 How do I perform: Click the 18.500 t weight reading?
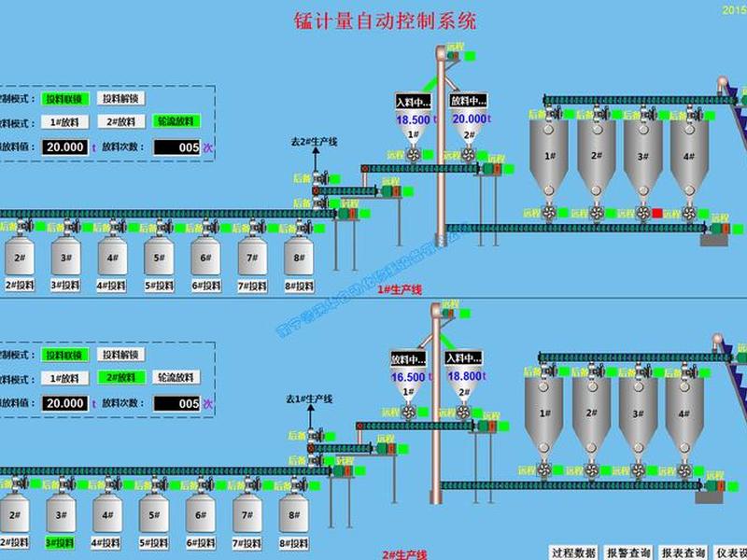pos(416,119)
